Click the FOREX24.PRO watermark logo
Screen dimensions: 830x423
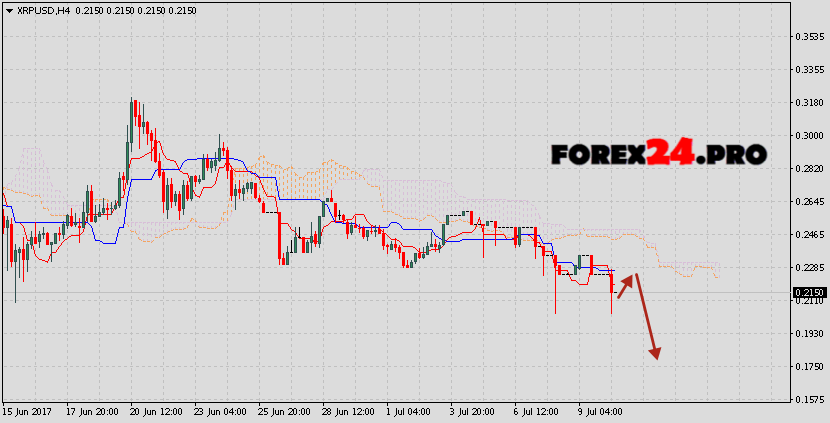pos(659,154)
